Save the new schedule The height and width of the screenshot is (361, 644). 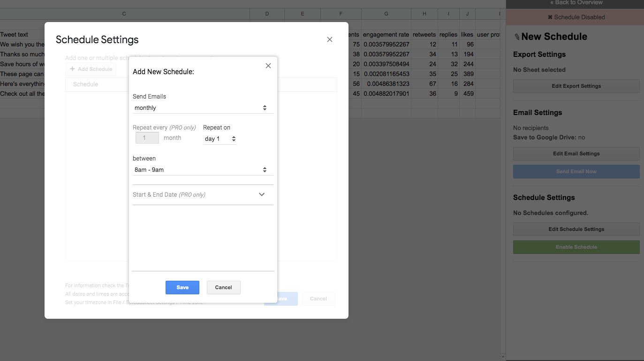point(182,287)
